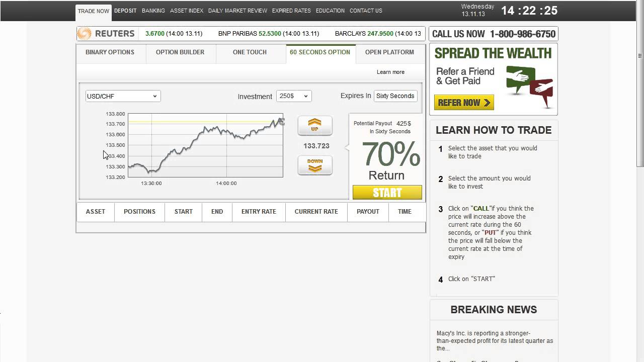Click the 70% Return text

(x=391, y=160)
